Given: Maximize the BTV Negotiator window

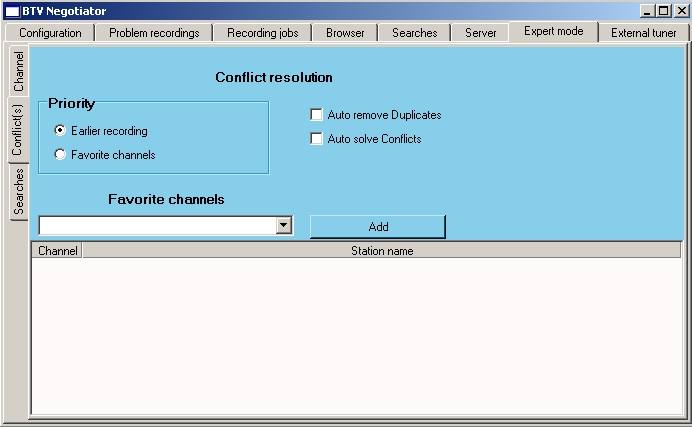Looking at the screenshot, I should coord(663,11).
